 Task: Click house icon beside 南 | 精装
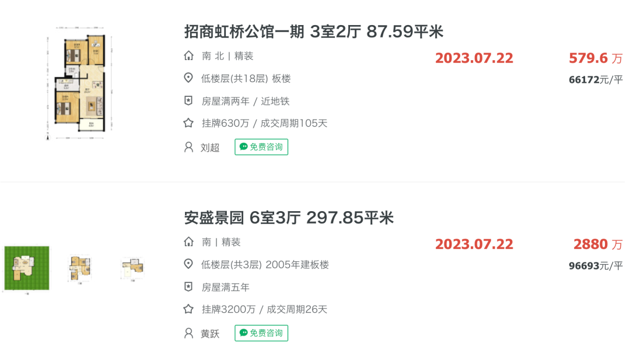[188, 242]
